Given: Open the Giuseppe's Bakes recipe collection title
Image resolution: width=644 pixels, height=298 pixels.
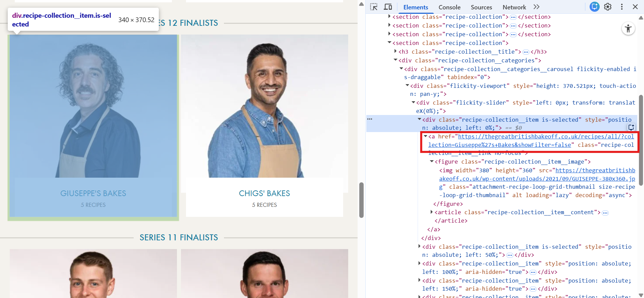Looking at the screenshot, I should point(93,193).
